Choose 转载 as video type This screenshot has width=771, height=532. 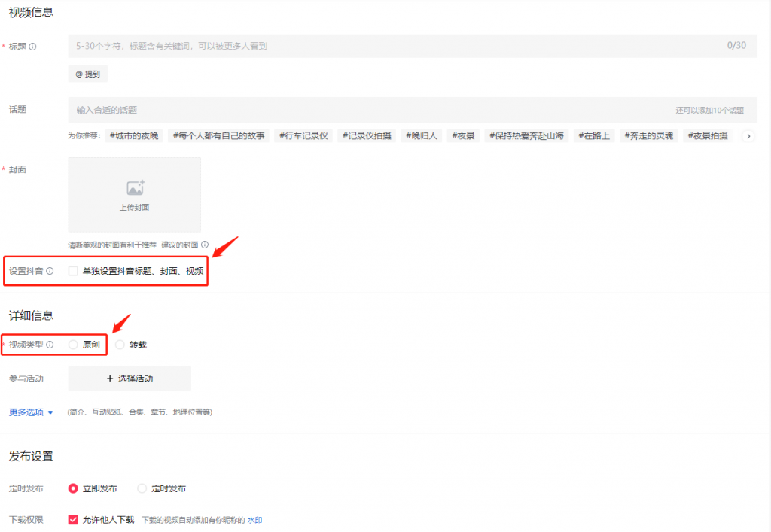120,344
